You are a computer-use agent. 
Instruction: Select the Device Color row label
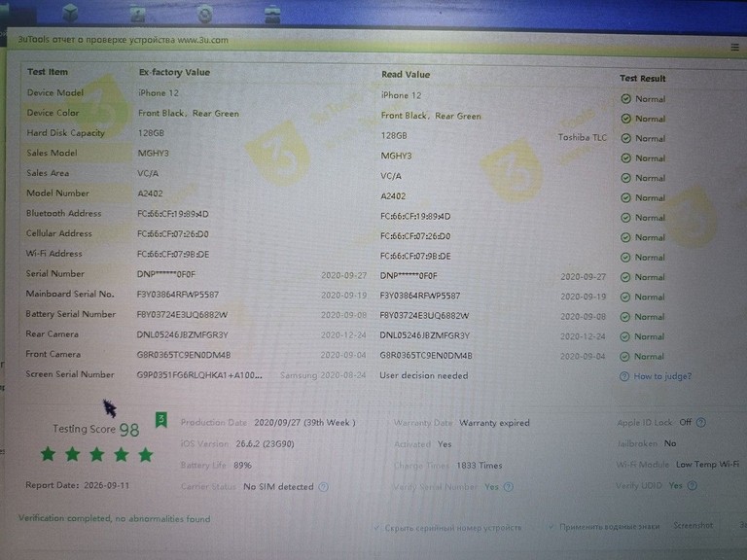point(53,113)
